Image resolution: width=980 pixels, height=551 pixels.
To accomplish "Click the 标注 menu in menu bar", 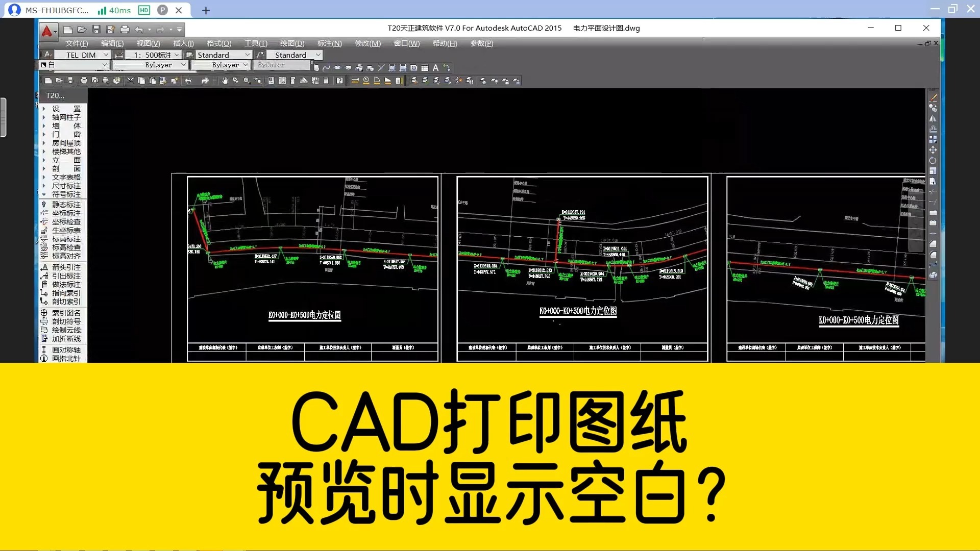I will [329, 43].
